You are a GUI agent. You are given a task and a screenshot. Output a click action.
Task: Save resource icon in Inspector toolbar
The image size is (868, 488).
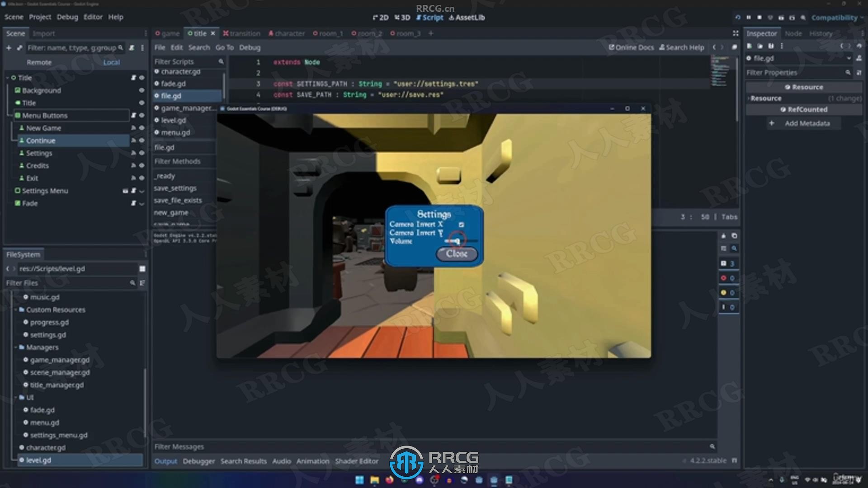(x=771, y=46)
